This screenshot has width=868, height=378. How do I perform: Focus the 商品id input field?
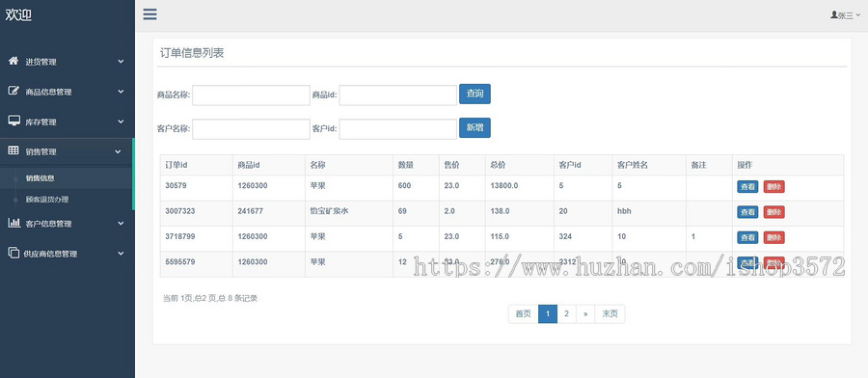tap(397, 95)
